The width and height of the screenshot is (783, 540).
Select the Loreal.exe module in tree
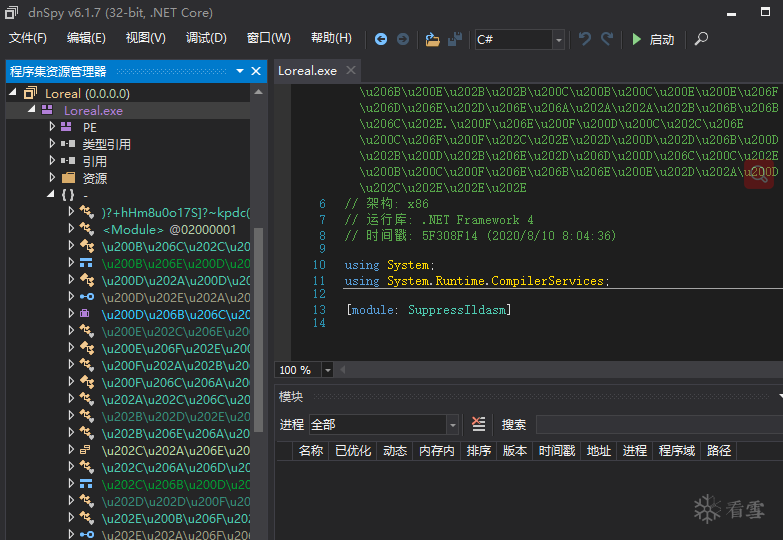(x=93, y=110)
